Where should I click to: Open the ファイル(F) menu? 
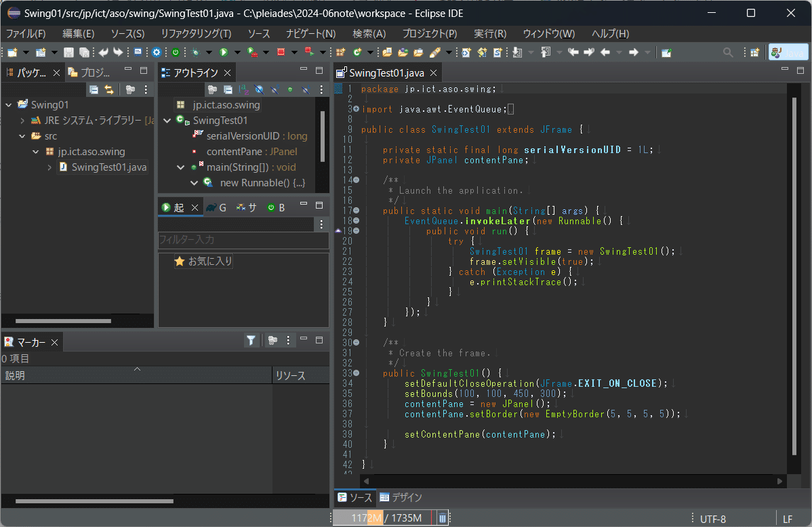pos(26,34)
